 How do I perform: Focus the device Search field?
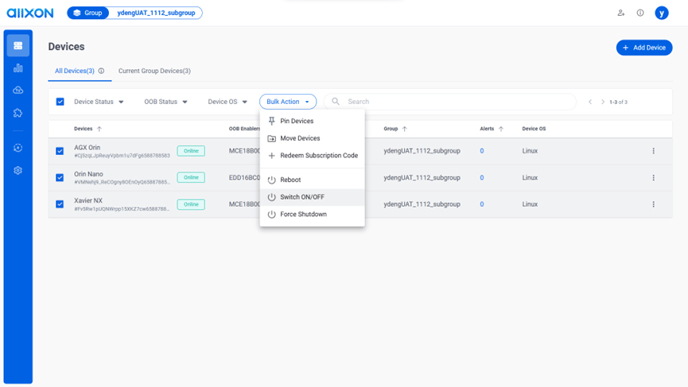[450, 102]
